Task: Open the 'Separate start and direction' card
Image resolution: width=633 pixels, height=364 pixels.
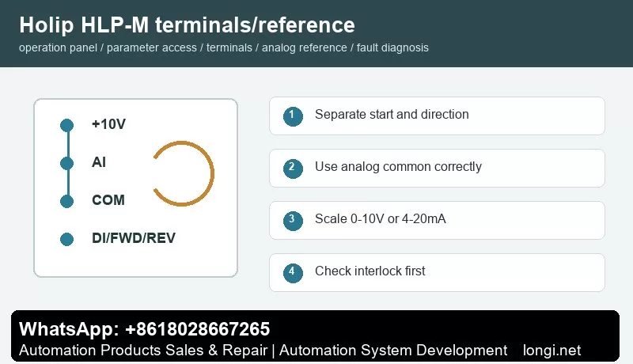Action: coord(438,116)
